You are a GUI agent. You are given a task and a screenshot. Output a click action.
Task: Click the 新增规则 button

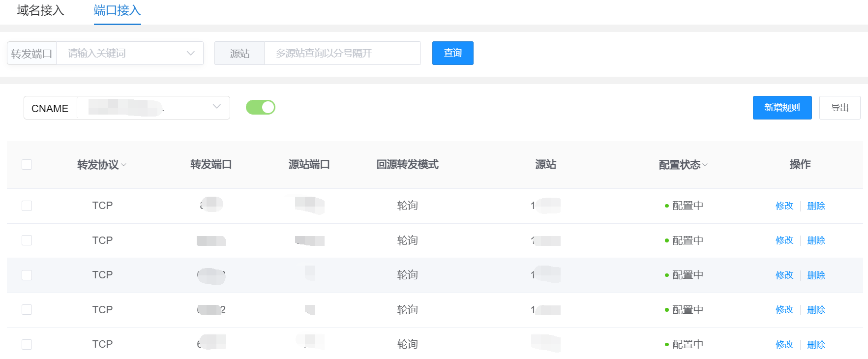[782, 108]
